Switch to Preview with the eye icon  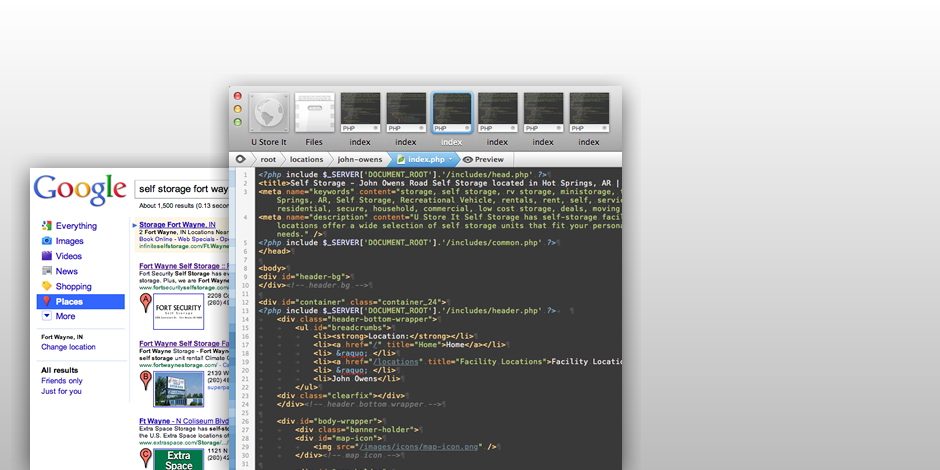(483, 159)
